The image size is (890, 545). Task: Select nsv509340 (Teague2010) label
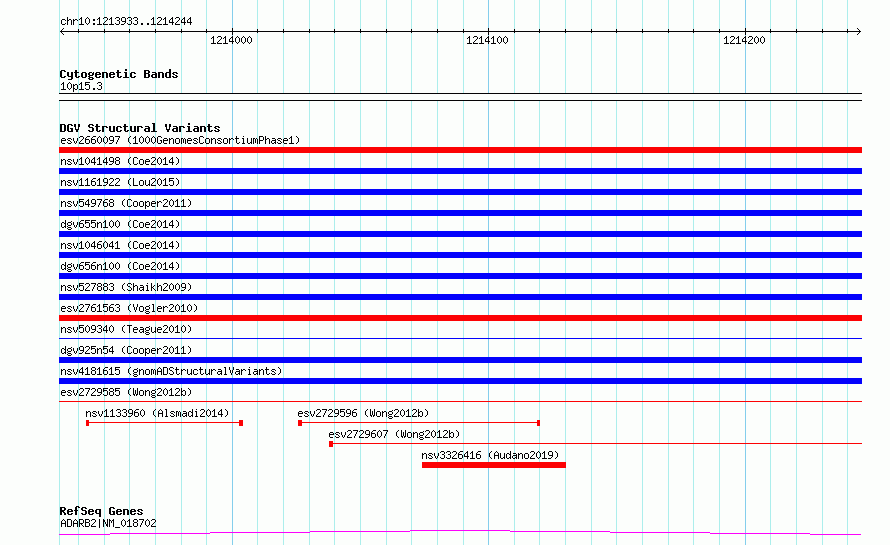click(x=126, y=329)
